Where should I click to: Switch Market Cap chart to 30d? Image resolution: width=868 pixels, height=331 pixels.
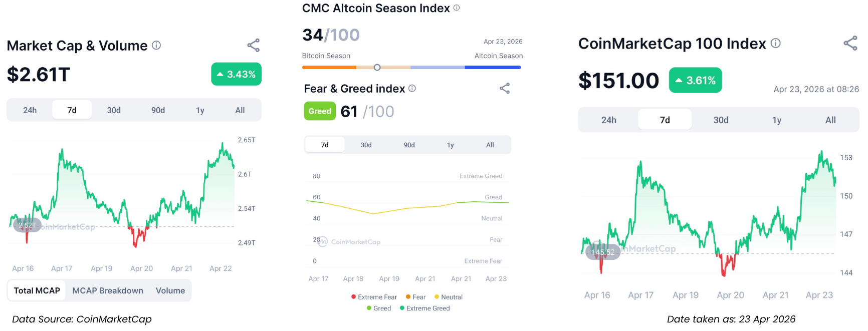(x=114, y=110)
